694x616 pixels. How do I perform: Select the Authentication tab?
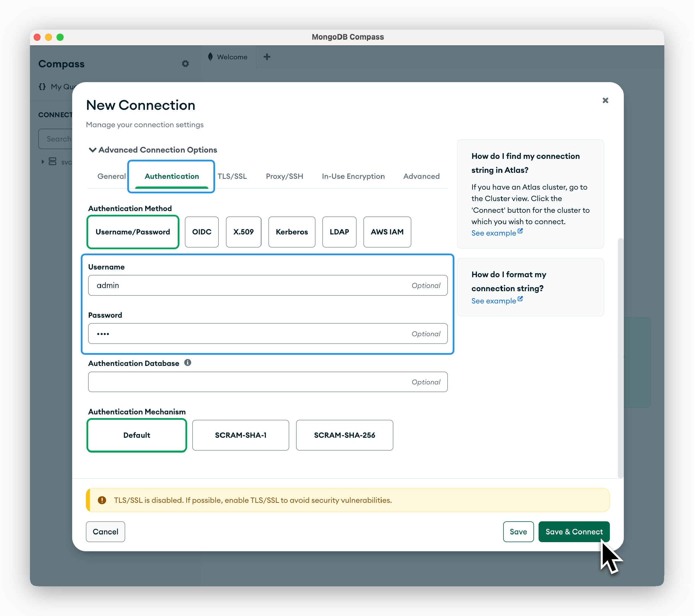(x=171, y=176)
